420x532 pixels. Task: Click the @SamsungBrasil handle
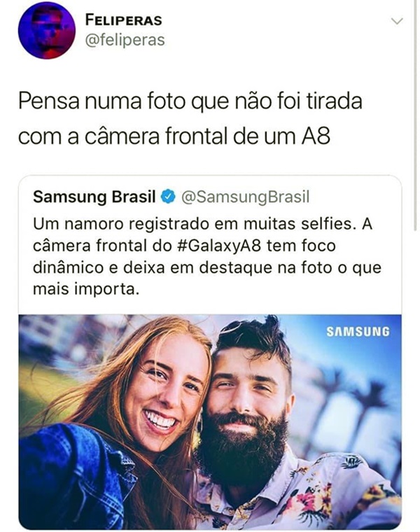[x=245, y=197]
